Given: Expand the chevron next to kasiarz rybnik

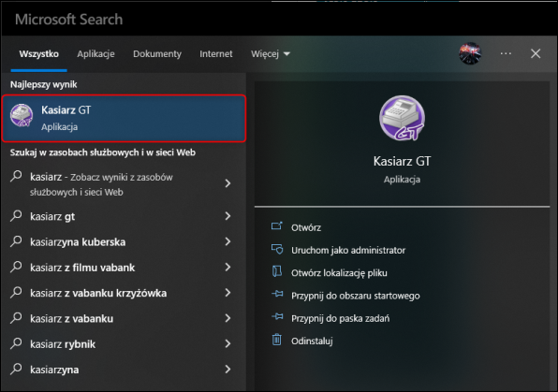Looking at the screenshot, I should [228, 343].
